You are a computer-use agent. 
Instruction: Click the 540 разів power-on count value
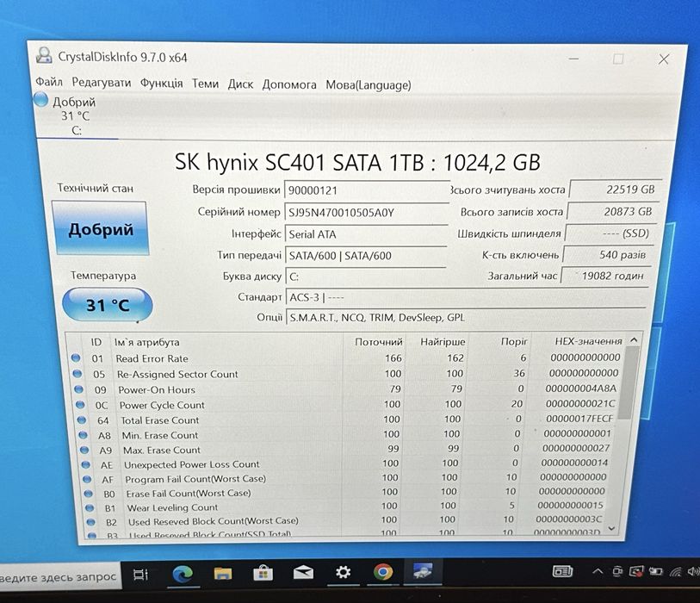[x=609, y=255]
